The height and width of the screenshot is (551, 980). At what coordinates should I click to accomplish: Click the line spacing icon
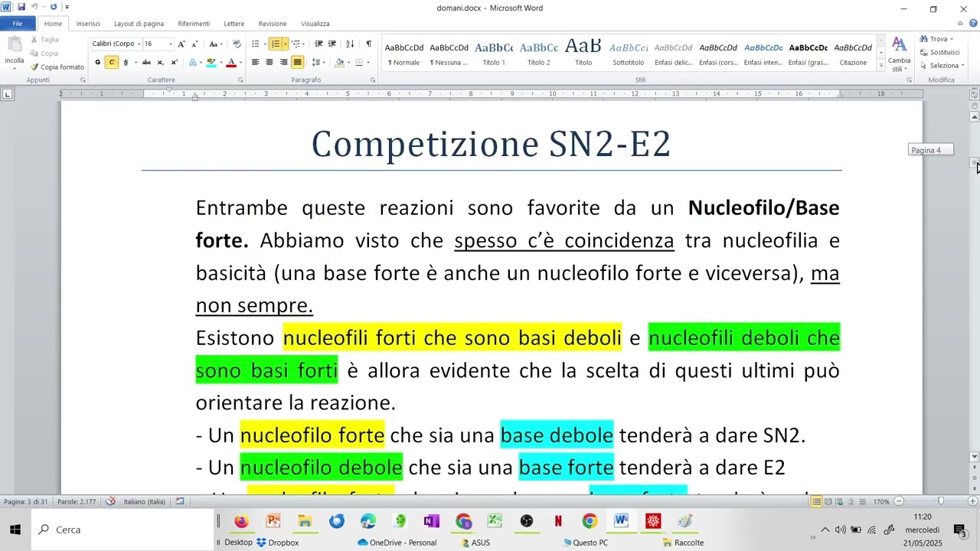pyautogui.click(x=317, y=62)
